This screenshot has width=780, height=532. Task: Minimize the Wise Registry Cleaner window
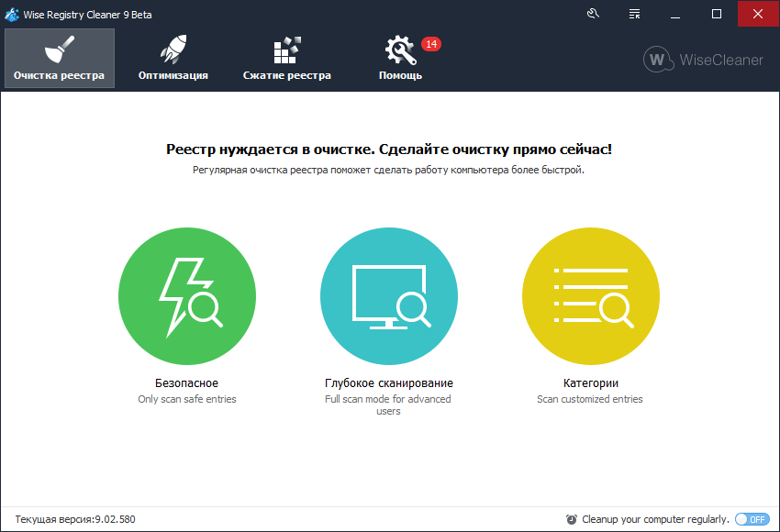pos(675,14)
